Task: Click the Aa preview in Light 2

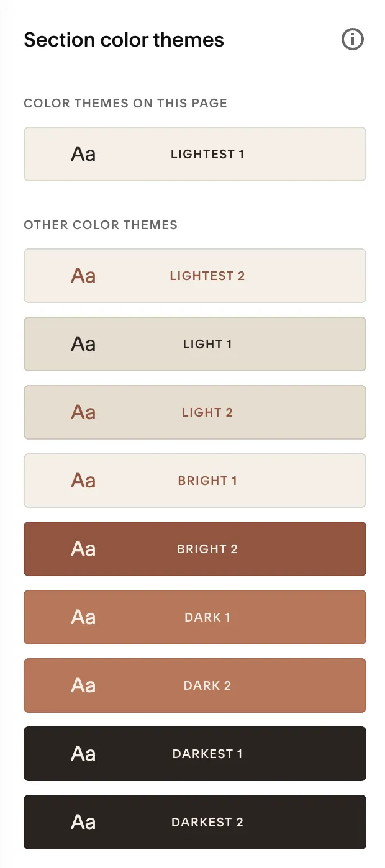Action: point(83,412)
